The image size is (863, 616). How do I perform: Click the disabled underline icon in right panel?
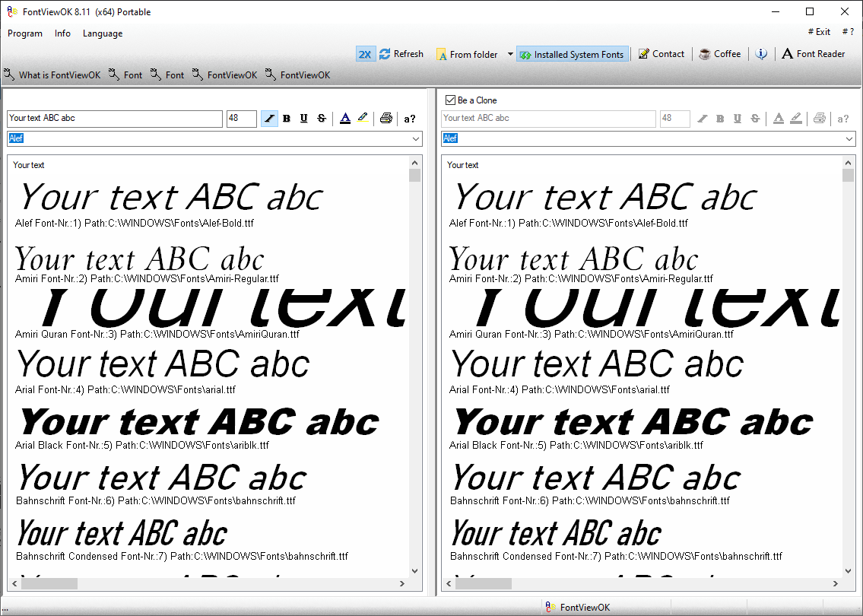coord(738,119)
